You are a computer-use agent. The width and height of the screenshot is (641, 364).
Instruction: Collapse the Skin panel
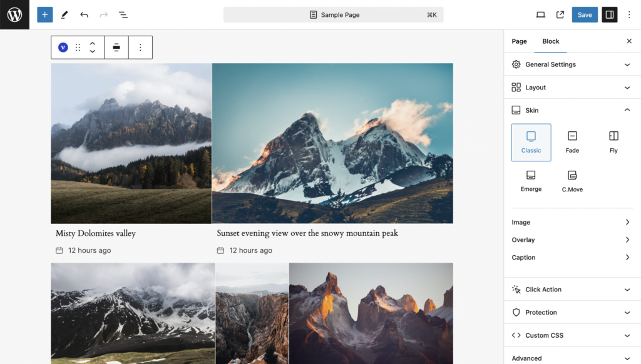point(572,110)
